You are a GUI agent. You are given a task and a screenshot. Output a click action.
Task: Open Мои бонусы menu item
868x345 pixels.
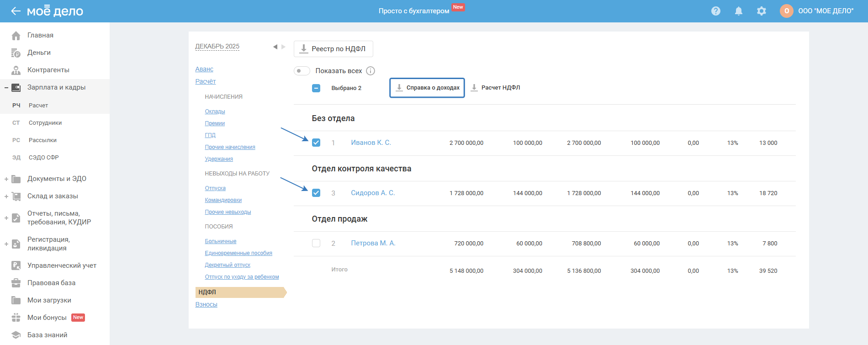tap(47, 318)
